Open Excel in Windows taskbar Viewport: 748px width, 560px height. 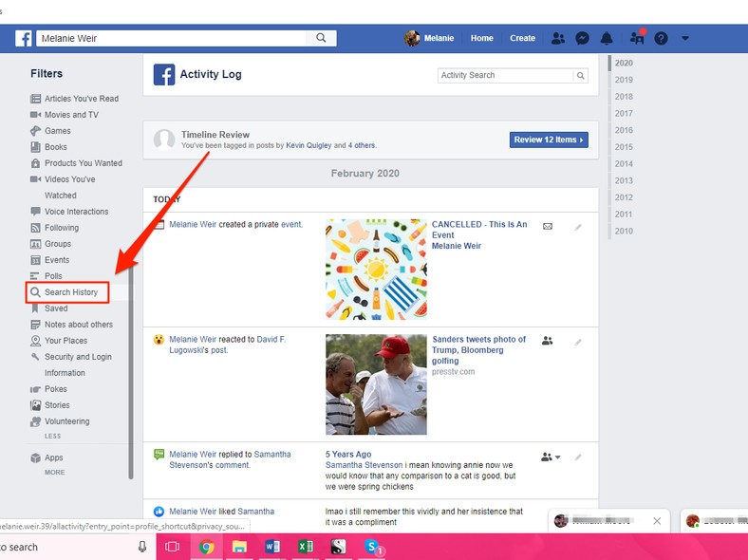306,547
